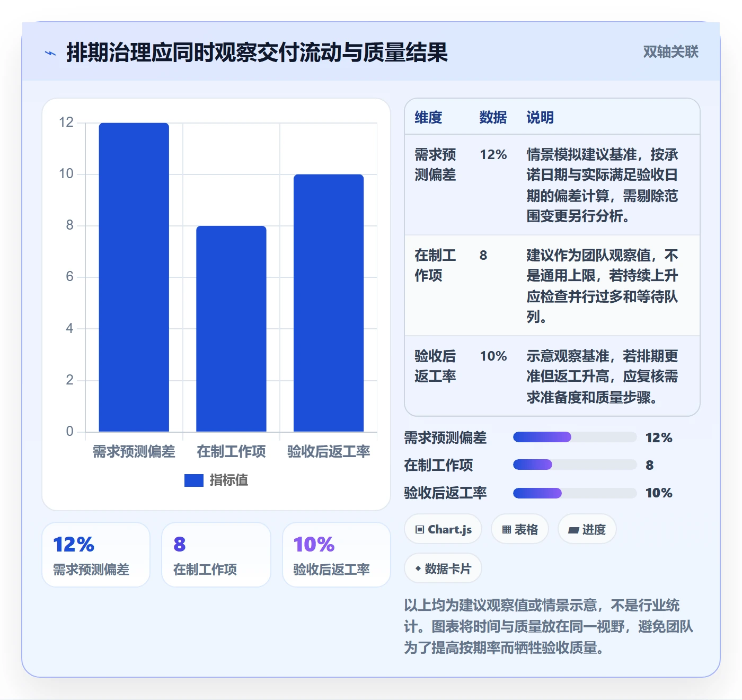This screenshot has height=700, width=742.
Task: Click the 在制工作项 progress bar
Action: coord(575,465)
